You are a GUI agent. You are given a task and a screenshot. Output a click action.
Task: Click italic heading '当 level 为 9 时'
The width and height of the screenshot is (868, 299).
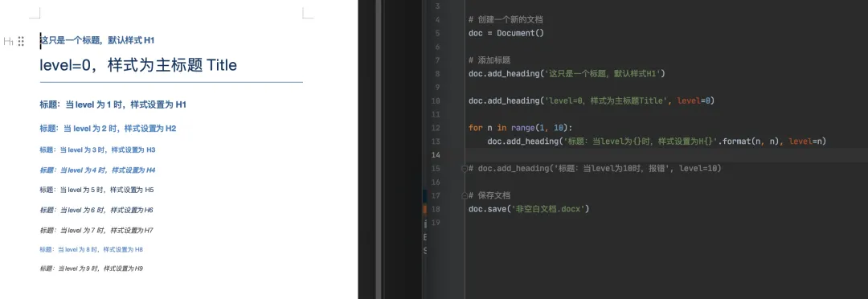tap(92, 268)
